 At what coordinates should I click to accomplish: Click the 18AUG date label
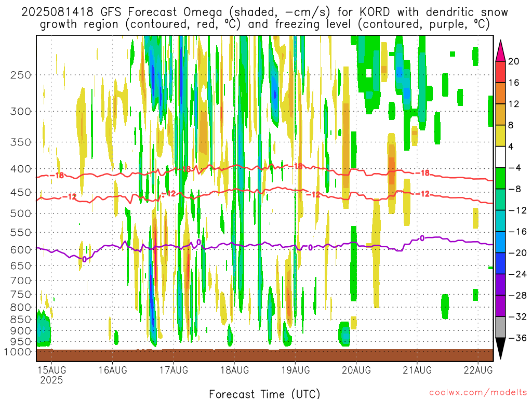(234, 370)
